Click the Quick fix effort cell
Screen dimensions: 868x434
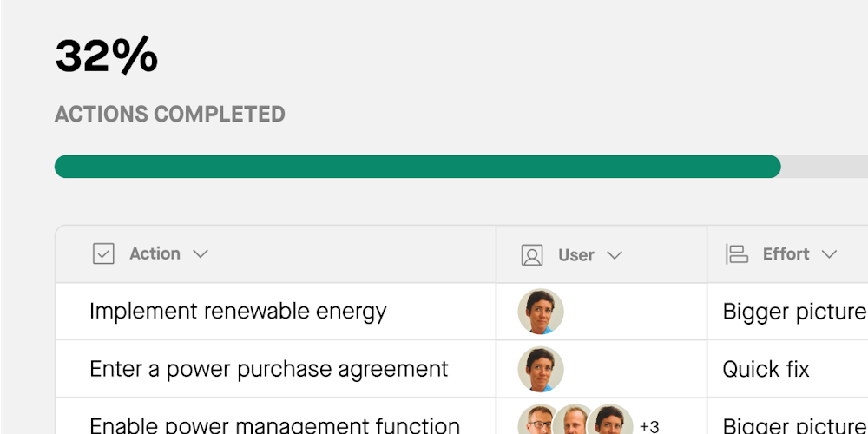point(766,369)
